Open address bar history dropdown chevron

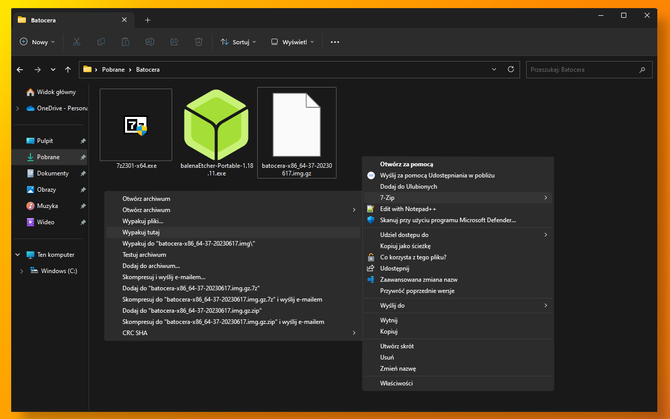click(x=494, y=69)
